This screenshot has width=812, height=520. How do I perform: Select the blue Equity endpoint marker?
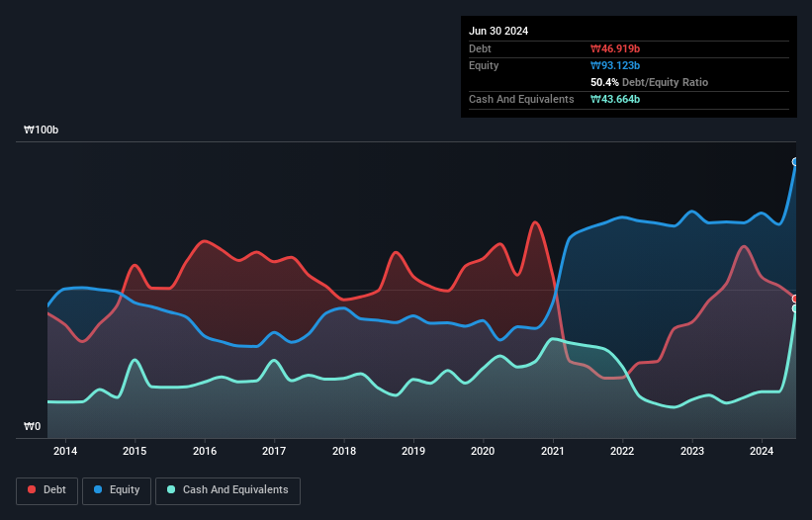(x=795, y=162)
